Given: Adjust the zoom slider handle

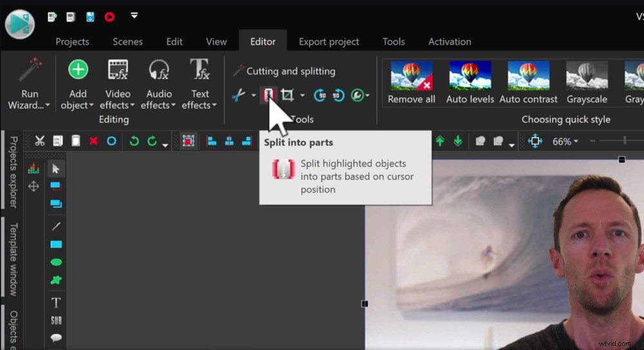Looking at the screenshot, I should pos(625,141).
